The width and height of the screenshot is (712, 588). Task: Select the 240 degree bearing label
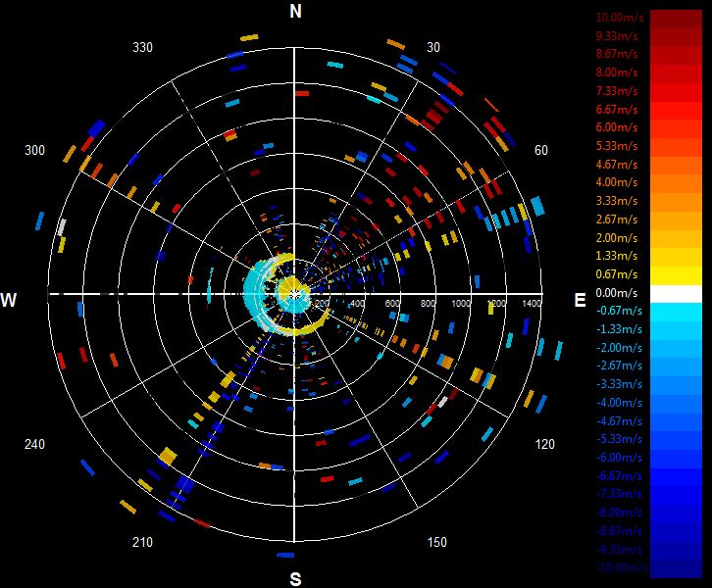click(34, 444)
